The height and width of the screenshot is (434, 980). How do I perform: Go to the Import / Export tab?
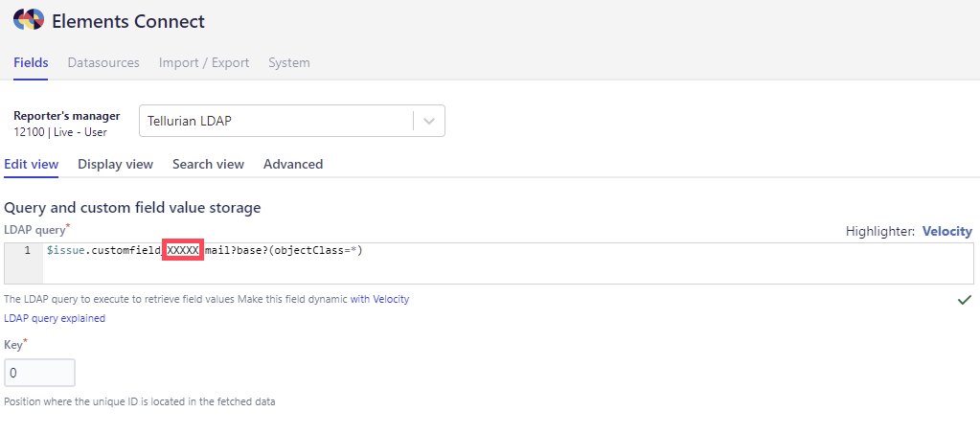coord(204,62)
